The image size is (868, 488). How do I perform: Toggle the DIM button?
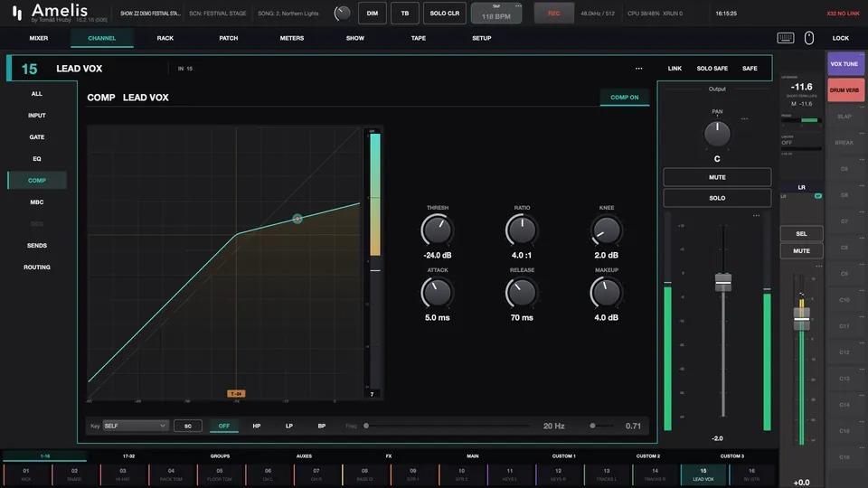pyautogui.click(x=372, y=14)
